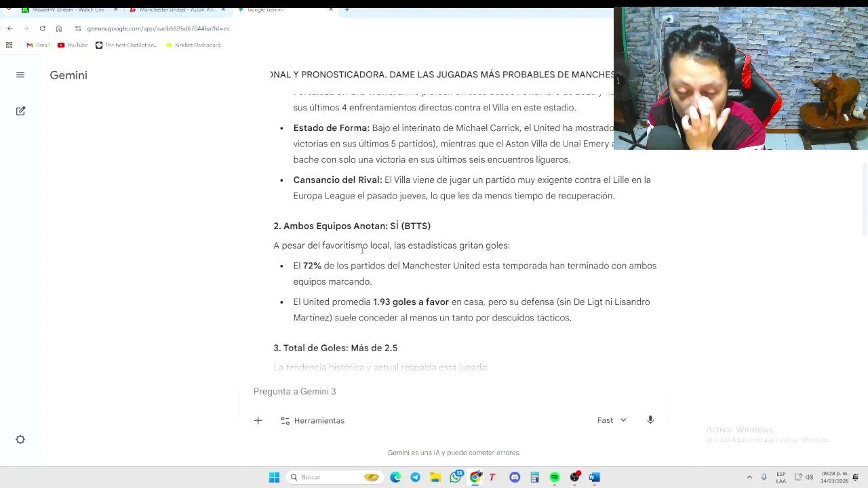Launch Microsoft Edge from the taskbar

(x=395, y=477)
